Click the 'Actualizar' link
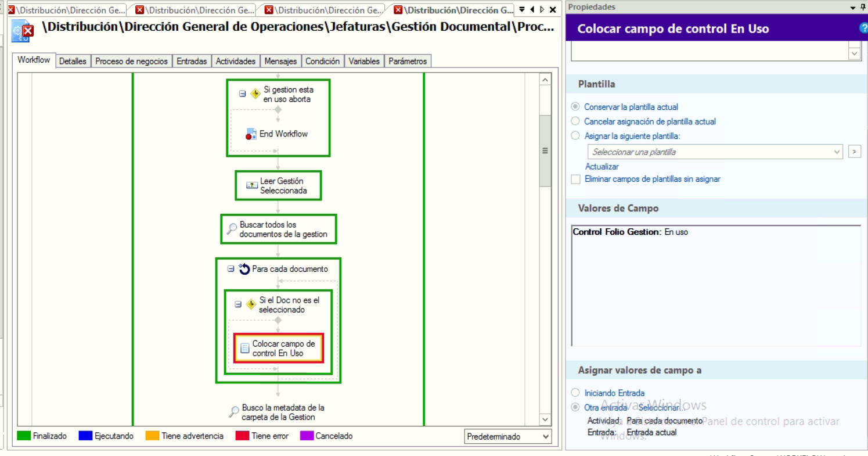The width and height of the screenshot is (868, 456). pyautogui.click(x=602, y=167)
